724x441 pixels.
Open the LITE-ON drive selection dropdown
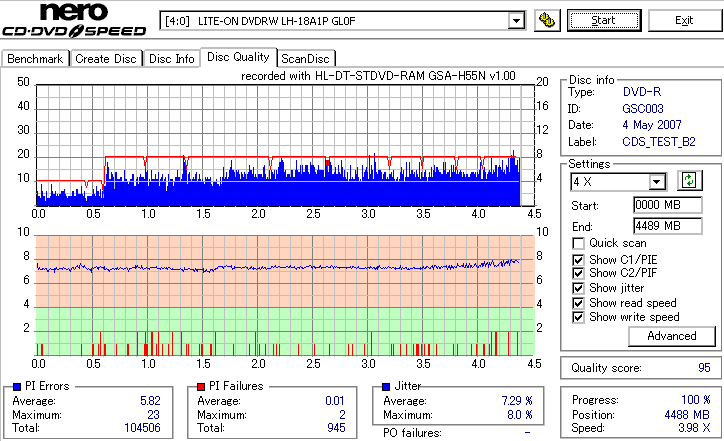click(x=516, y=21)
